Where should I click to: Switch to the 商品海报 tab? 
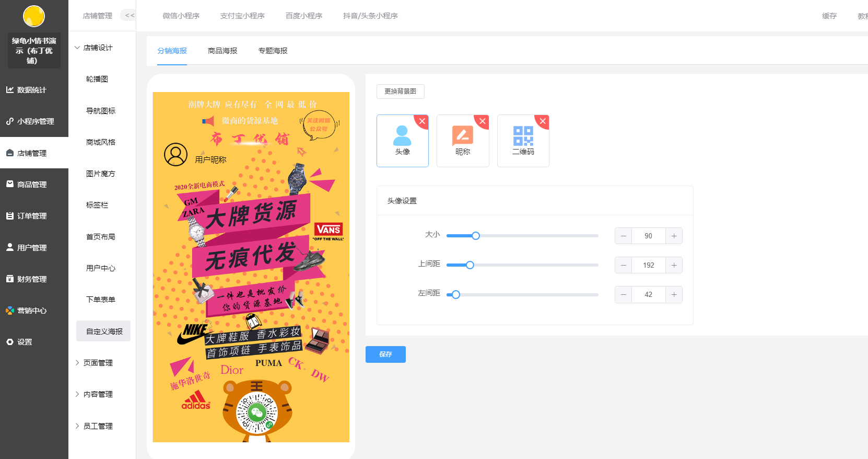(222, 51)
